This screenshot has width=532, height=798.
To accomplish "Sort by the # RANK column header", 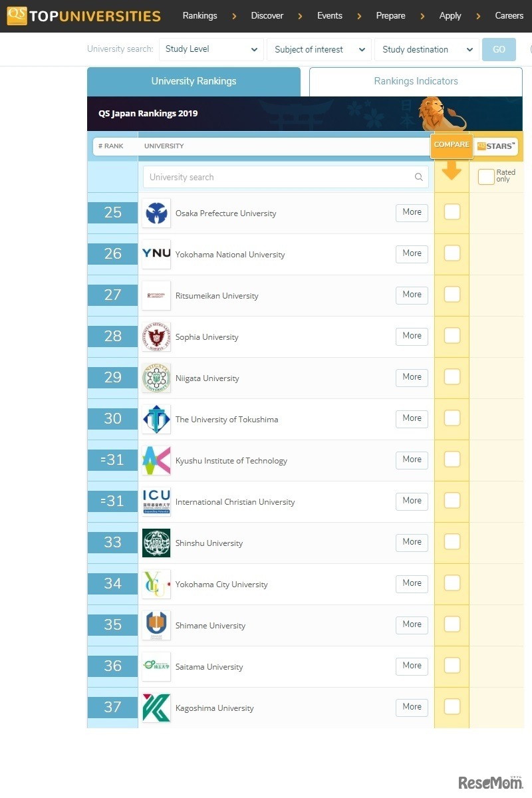I will 110,146.
